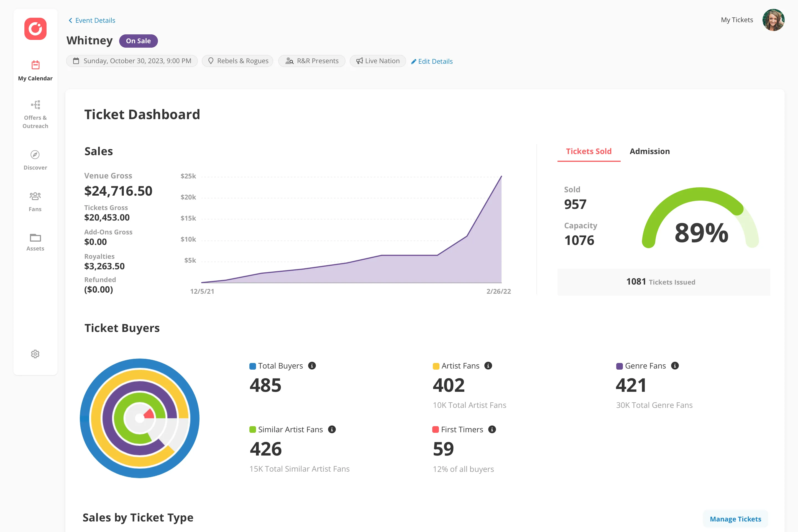Open the Discover compass icon
Image resolution: width=798 pixels, height=532 pixels.
35,155
